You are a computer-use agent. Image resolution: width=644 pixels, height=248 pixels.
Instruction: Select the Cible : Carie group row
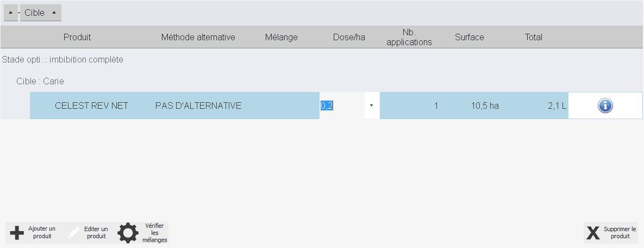coord(40,81)
